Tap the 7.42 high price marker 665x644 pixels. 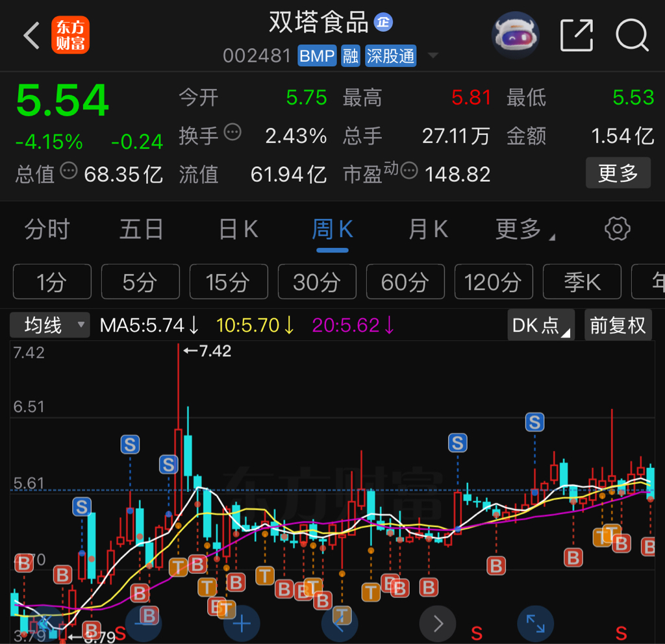[x=207, y=351]
